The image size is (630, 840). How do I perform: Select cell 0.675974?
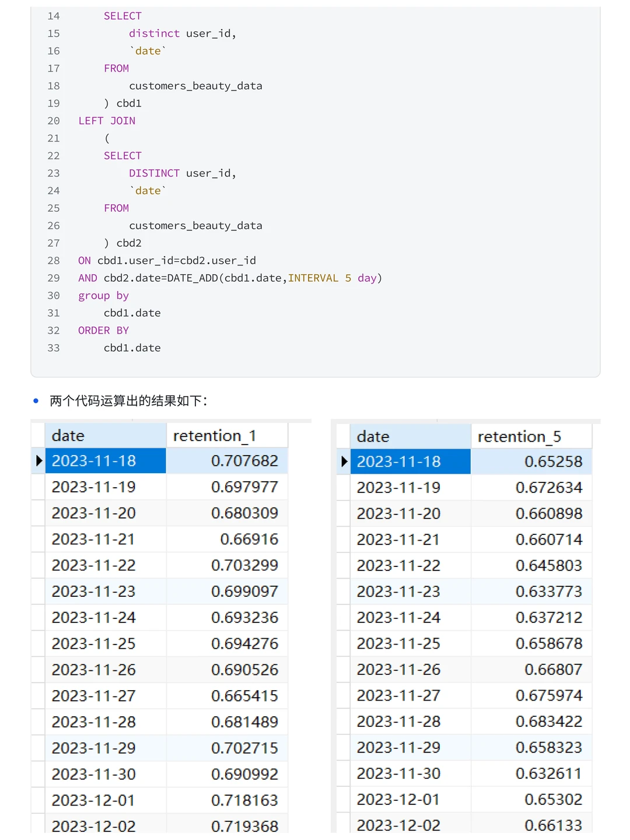pos(531,695)
